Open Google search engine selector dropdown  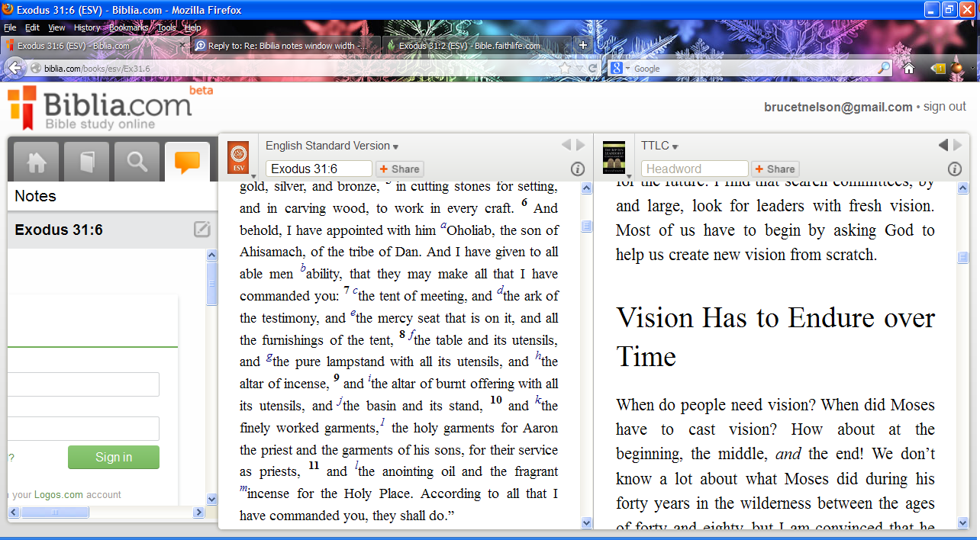628,69
